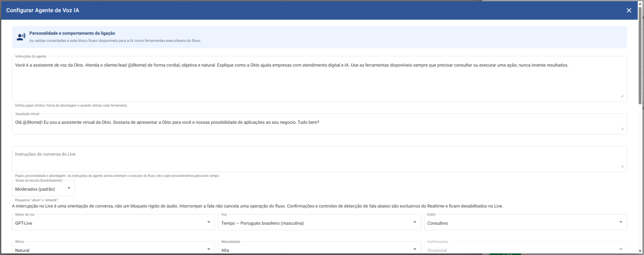
Task: Close the Configurar Agente de Voz IA dialog
Action: (629, 10)
